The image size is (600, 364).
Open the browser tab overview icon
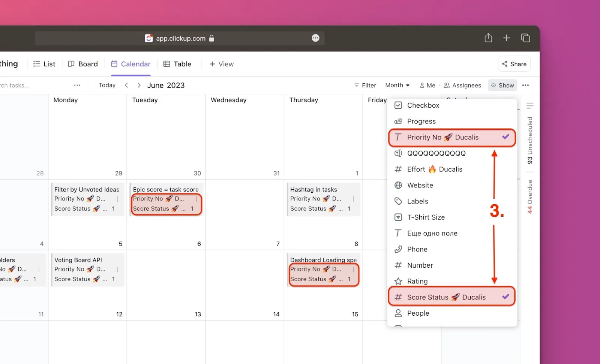pos(525,38)
